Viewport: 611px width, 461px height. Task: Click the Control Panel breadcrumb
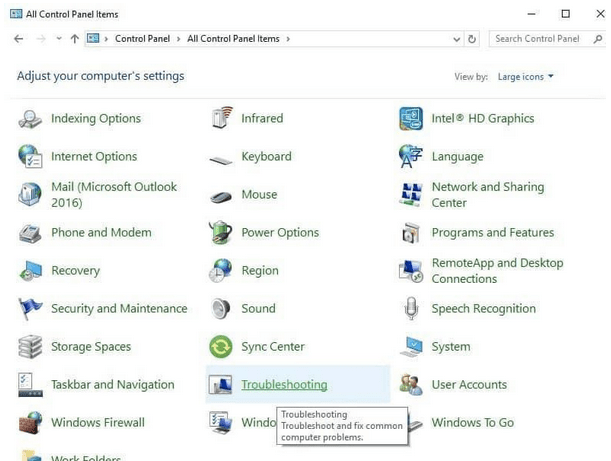point(142,39)
